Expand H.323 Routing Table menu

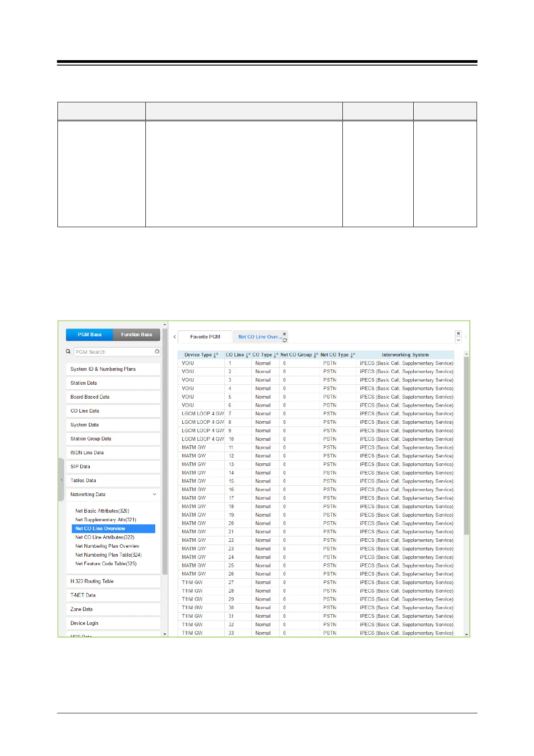click(x=113, y=581)
